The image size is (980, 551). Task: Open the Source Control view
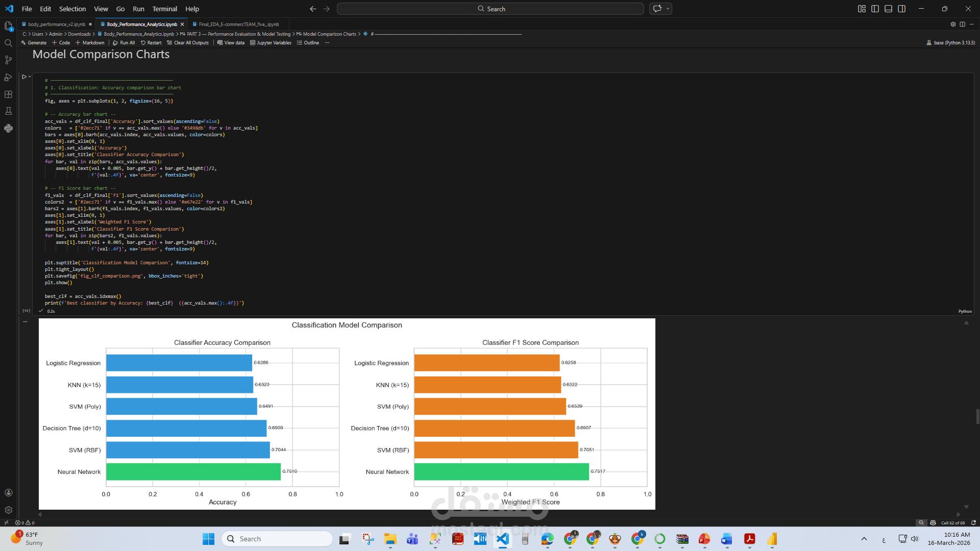pyautogui.click(x=8, y=60)
